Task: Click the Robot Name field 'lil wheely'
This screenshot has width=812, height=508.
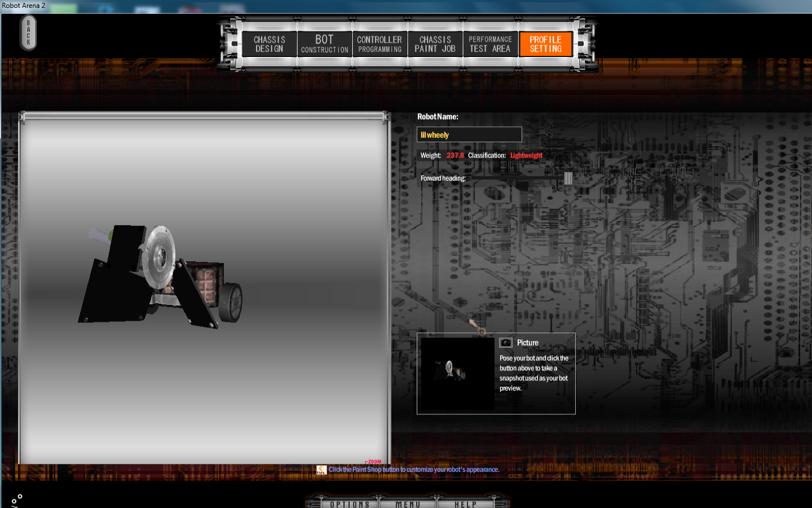Action: (469, 134)
